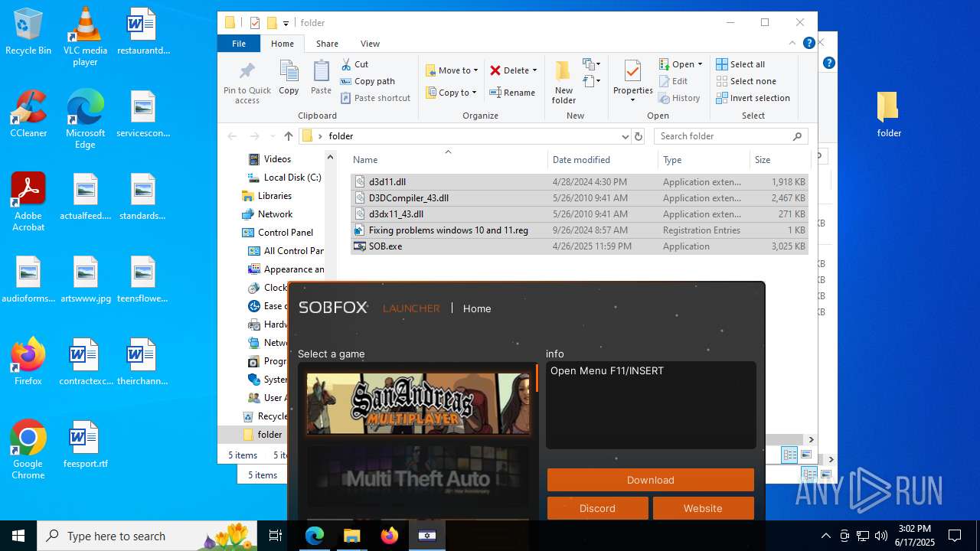Click the Task View taskbar button
The width and height of the screenshot is (980, 551).
[x=276, y=536]
